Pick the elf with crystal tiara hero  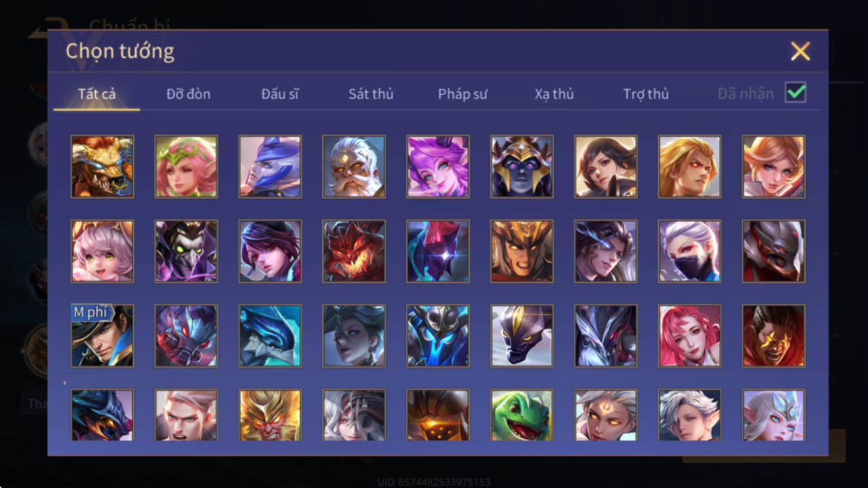point(773,415)
